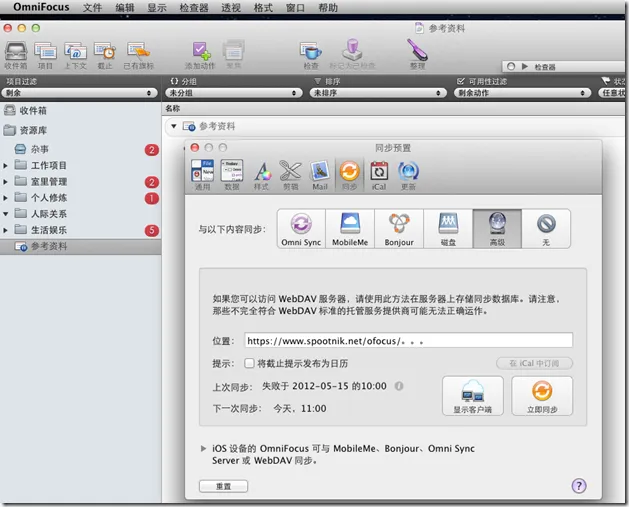
Task: Open the 检查器 Inspectors menu
Action: [x=194, y=8]
